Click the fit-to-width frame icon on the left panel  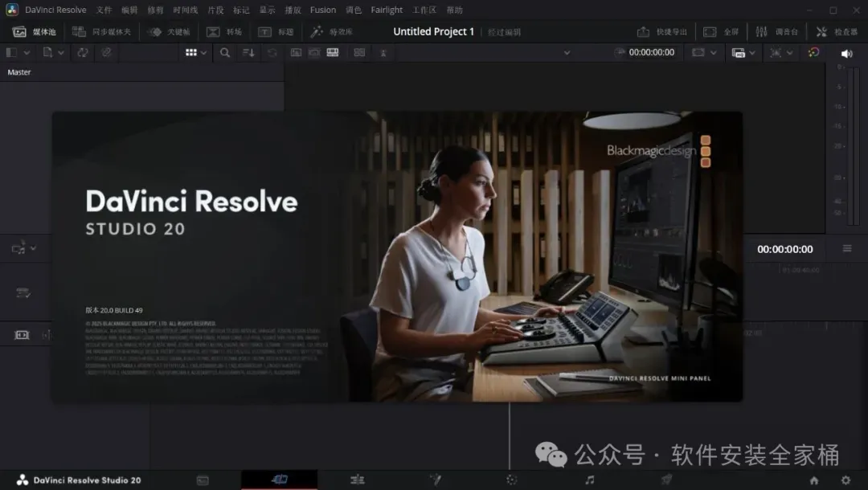click(22, 335)
